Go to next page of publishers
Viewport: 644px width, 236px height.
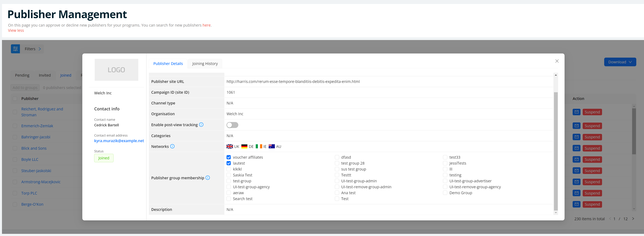click(x=633, y=219)
